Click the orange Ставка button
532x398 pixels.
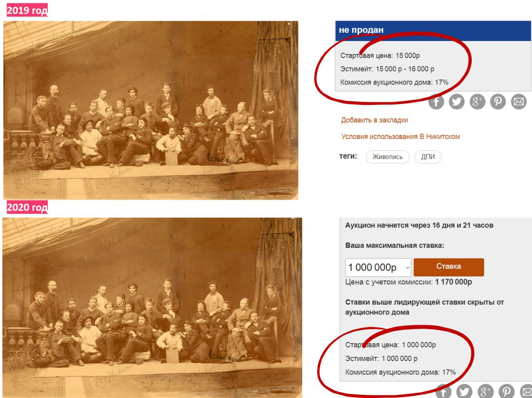point(449,267)
